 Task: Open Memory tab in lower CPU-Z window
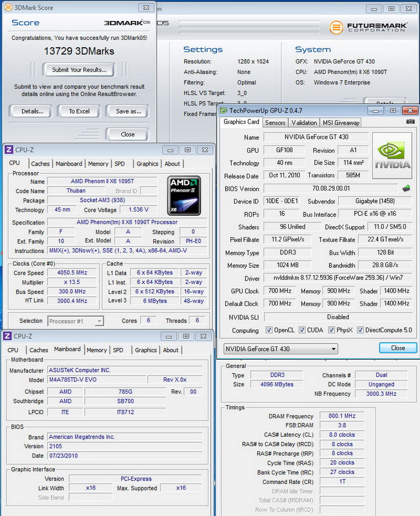pyautogui.click(x=96, y=350)
